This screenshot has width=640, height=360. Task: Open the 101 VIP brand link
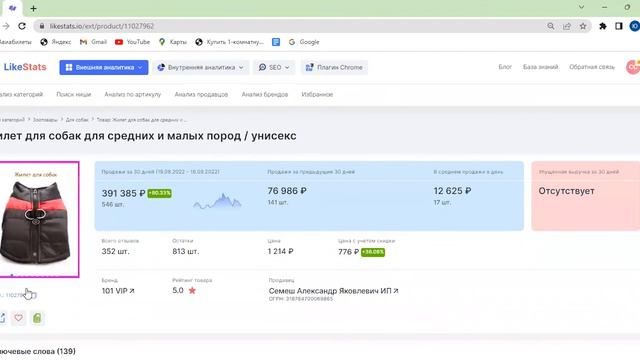click(x=118, y=291)
